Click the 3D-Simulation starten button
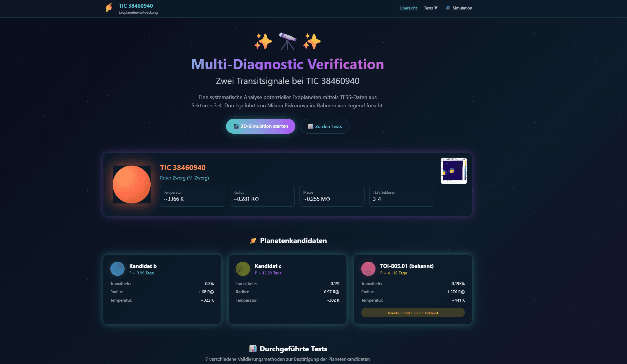This screenshot has height=364, width=627. point(260,126)
